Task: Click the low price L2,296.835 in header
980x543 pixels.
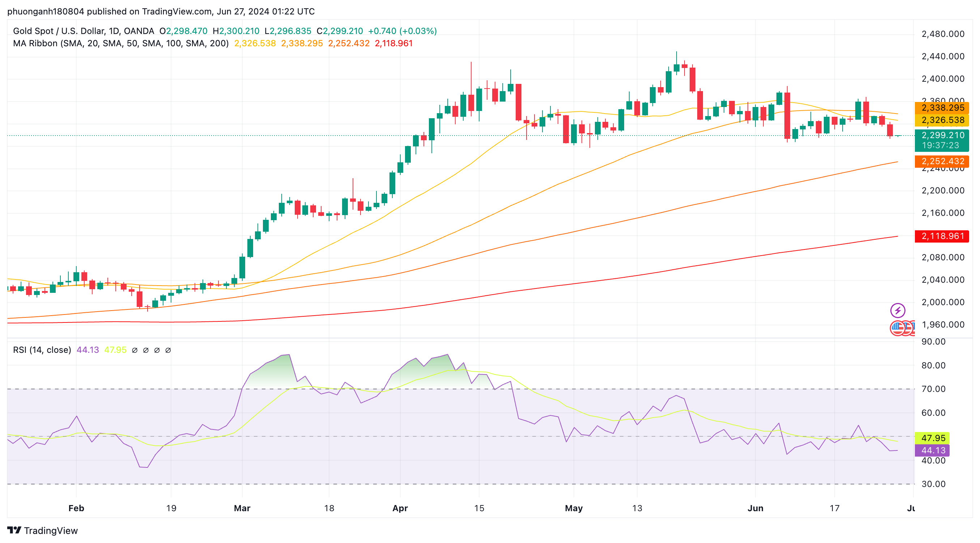Action: click(288, 31)
